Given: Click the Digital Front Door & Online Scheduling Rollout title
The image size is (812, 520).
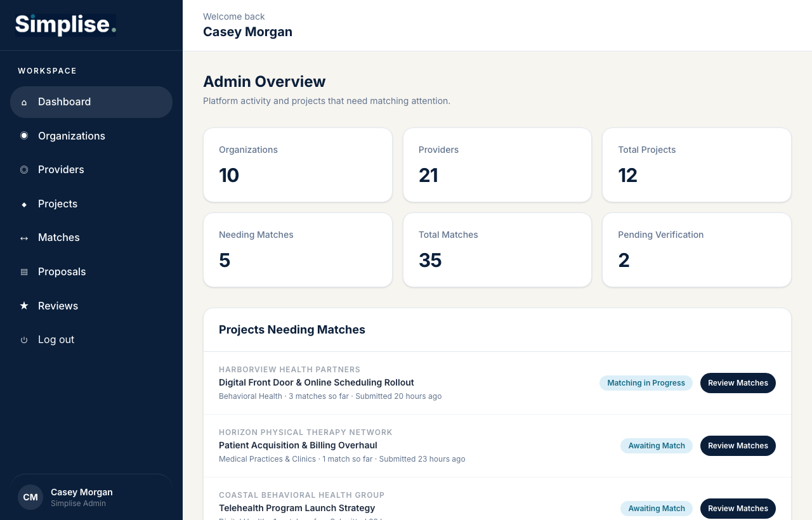Looking at the screenshot, I should click(317, 383).
